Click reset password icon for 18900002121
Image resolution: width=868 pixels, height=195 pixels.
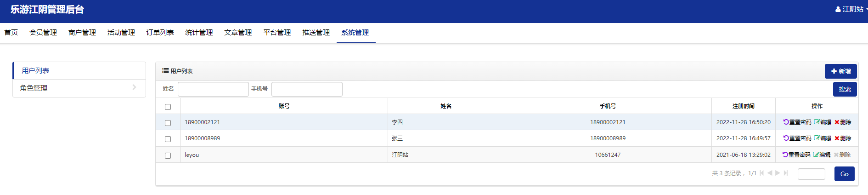pos(786,122)
